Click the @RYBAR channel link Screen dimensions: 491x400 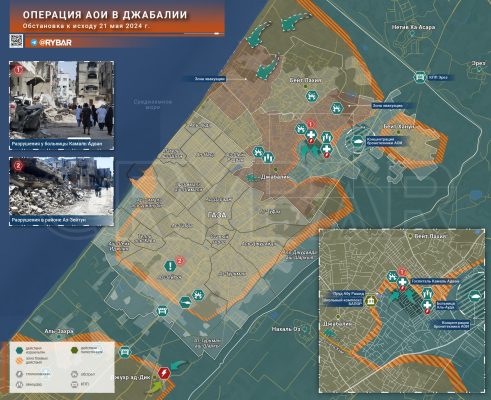coord(55,43)
